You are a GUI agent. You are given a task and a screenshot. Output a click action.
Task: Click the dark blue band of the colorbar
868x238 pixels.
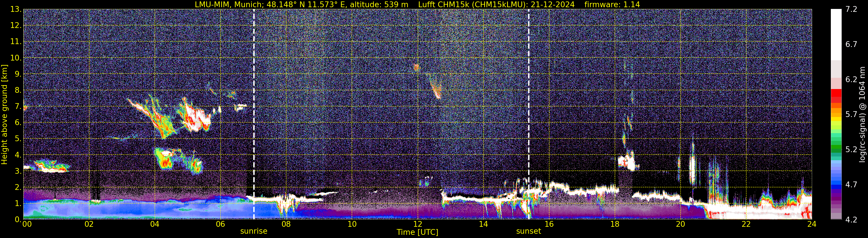point(836,187)
